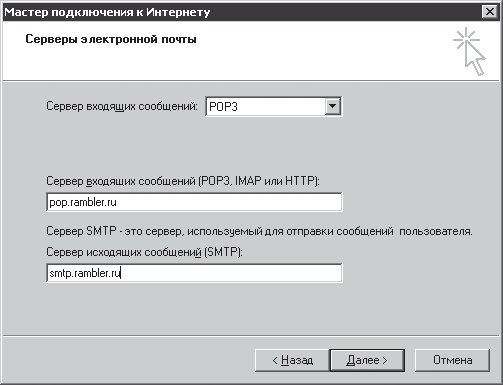The image size is (503, 385).
Task: Cancel the wizard with Отмена
Action: [x=452, y=360]
